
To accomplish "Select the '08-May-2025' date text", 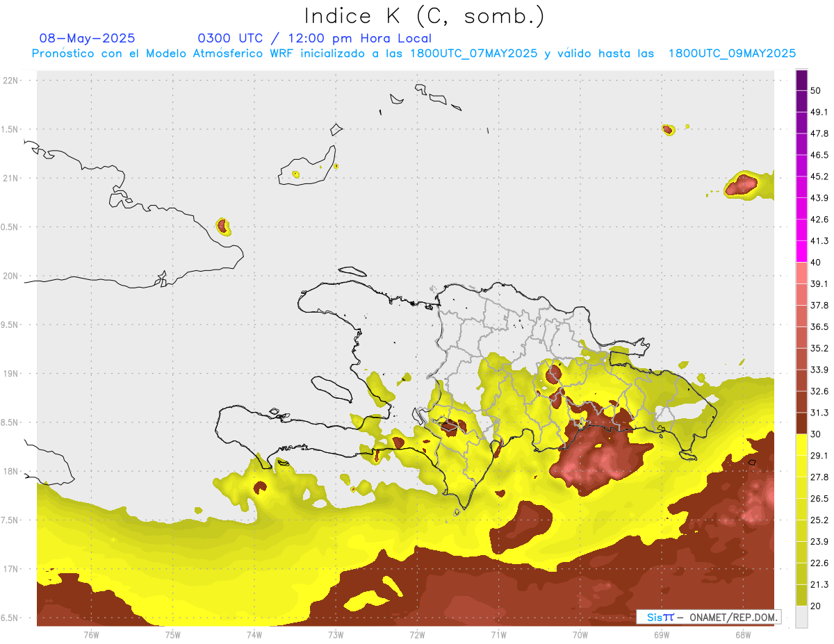I will [88, 38].
